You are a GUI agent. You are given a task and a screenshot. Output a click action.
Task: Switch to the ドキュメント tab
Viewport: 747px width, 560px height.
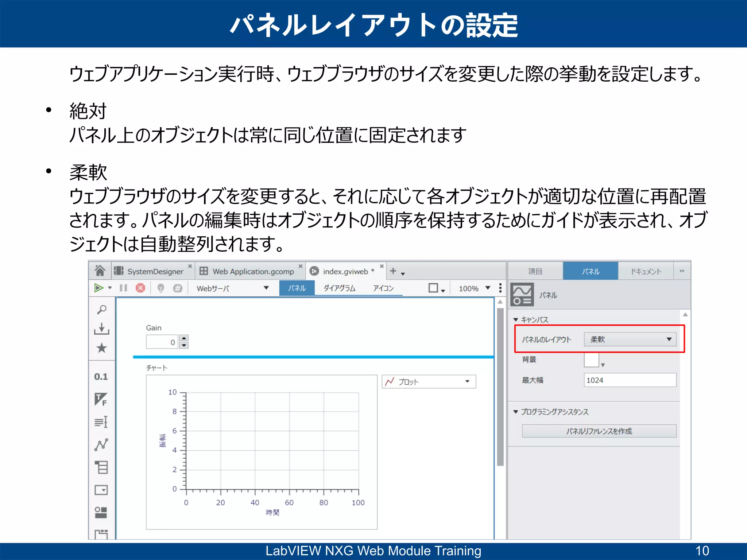coord(646,271)
